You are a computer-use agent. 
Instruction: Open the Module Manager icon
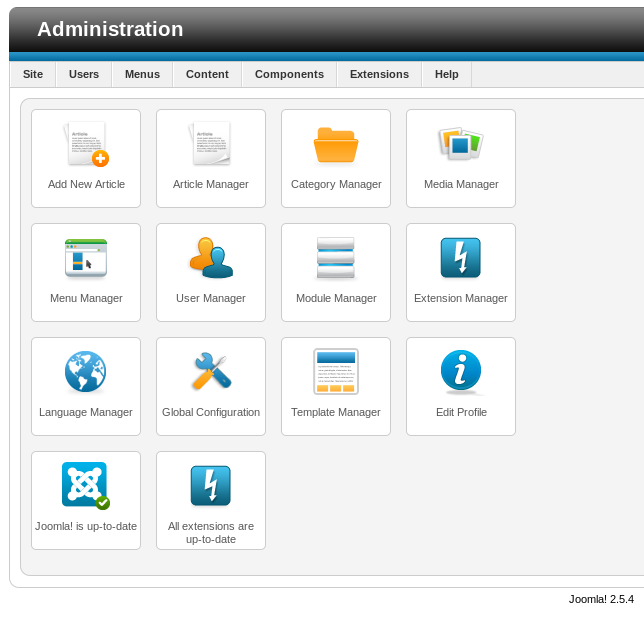click(x=336, y=258)
